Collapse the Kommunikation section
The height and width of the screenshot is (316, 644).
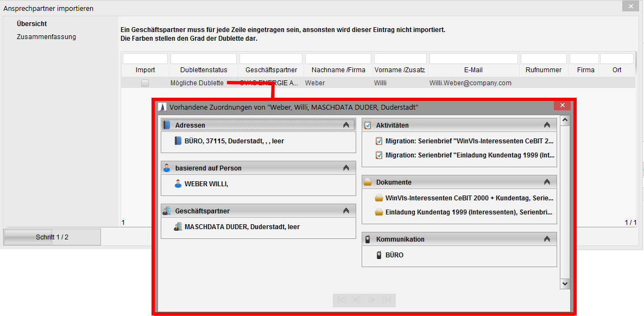point(547,239)
